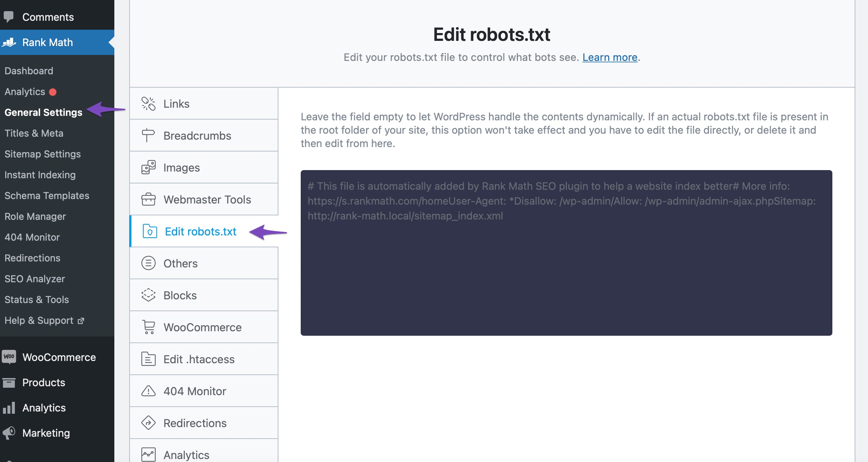Viewport: 868px width, 462px height.
Task: Click the Images settings icon
Action: point(149,167)
